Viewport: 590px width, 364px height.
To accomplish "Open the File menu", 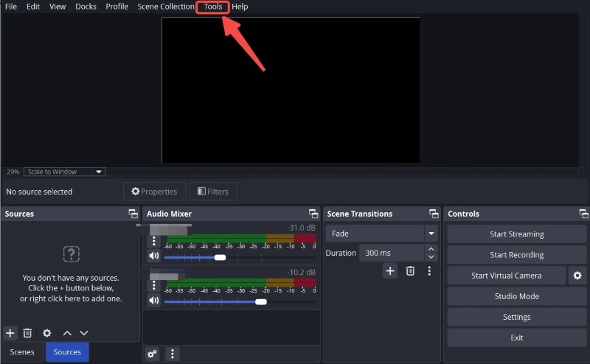I will point(11,7).
